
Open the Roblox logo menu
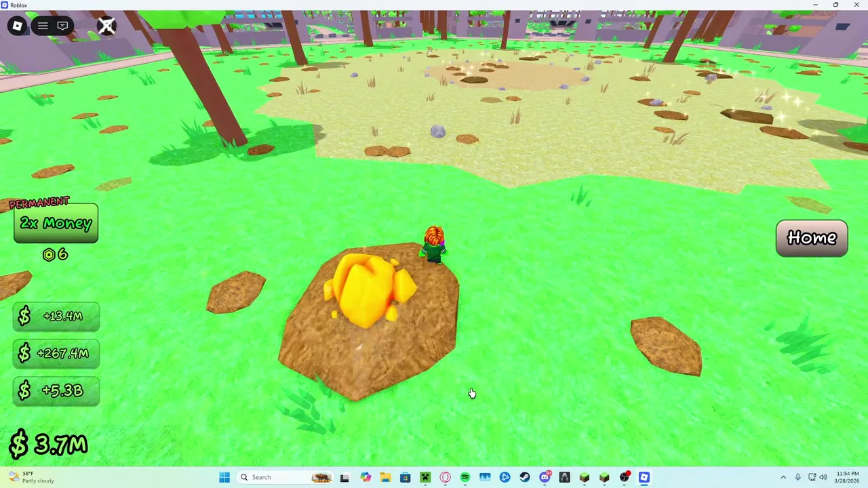18,26
